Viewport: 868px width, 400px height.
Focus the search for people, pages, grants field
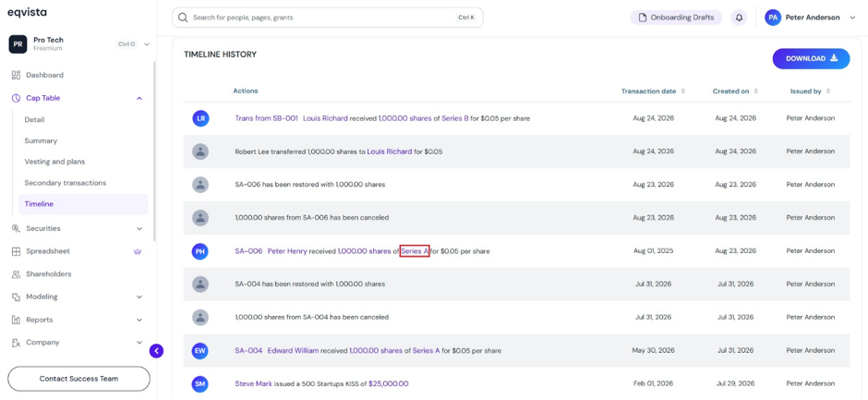point(327,18)
